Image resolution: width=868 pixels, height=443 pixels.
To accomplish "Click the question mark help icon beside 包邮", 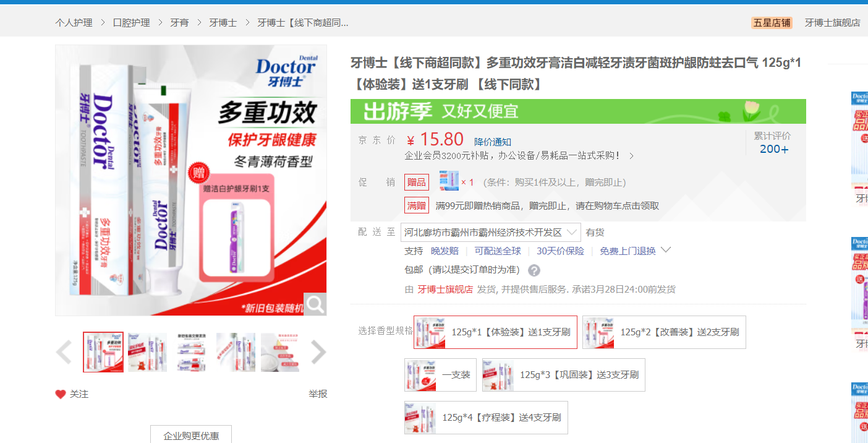I will 534,270.
